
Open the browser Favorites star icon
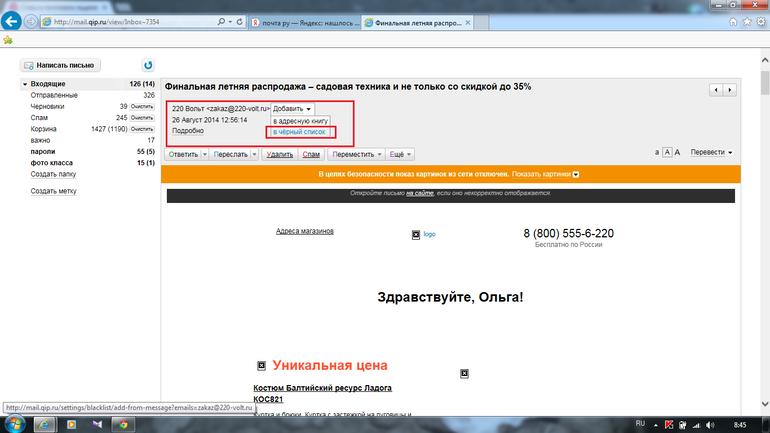coord(735,22)
